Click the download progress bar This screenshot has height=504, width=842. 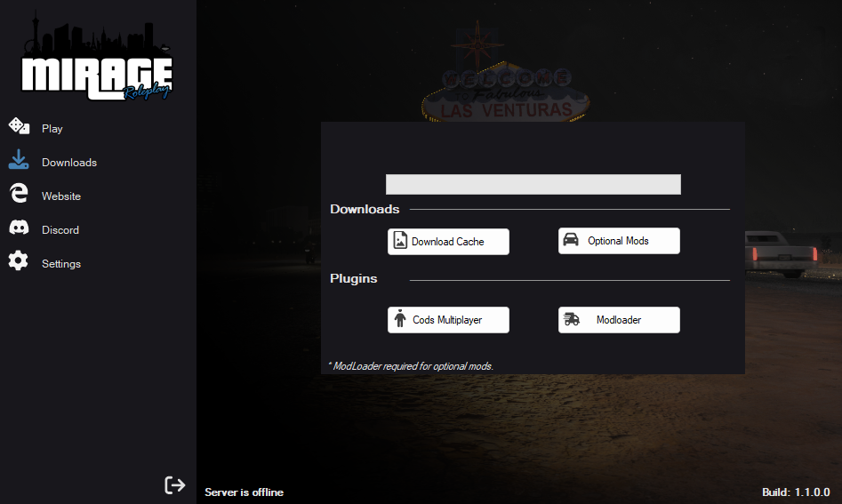533,185
